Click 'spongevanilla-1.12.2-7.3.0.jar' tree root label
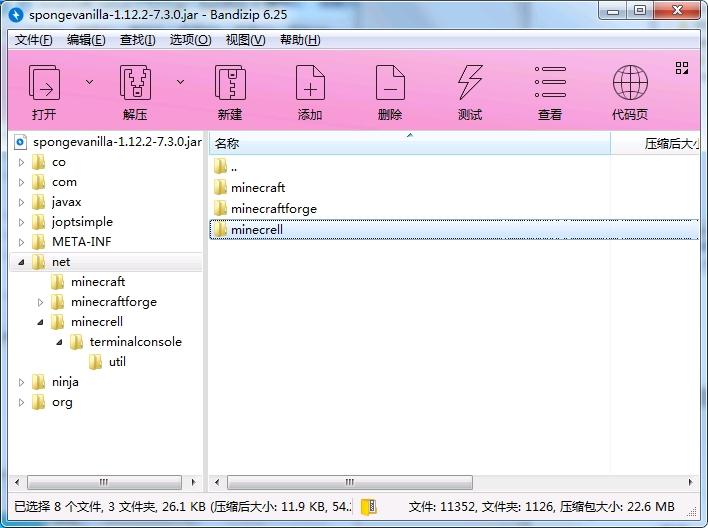 pos(117,142)
